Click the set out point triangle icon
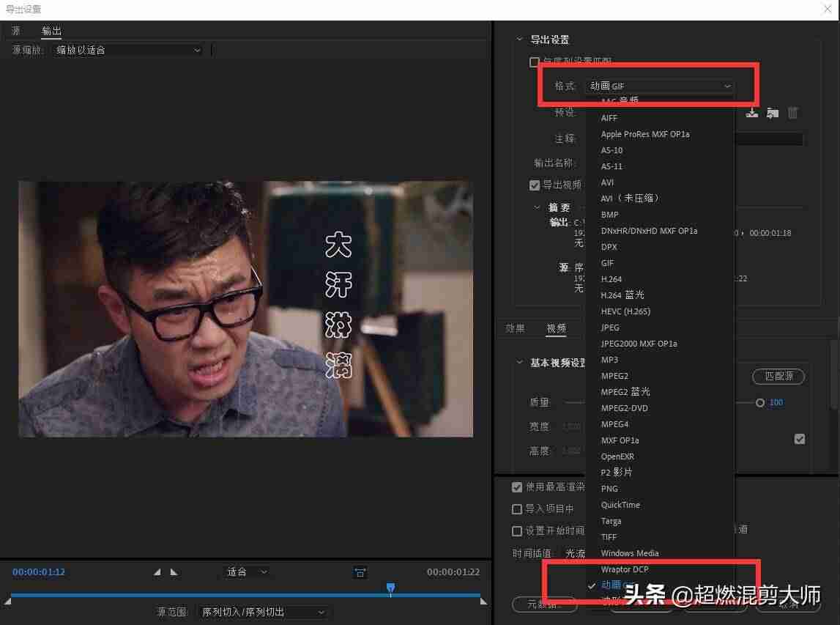 (x=174, y=572)
